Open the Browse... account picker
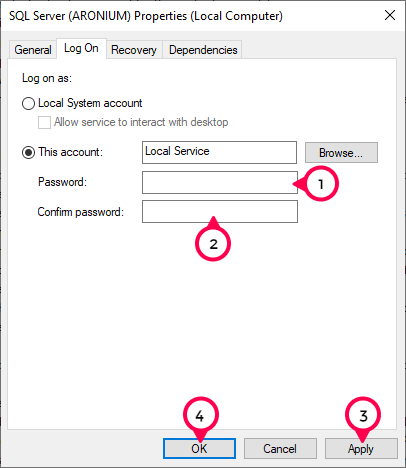406x468 pixels. (x=341, y=153)
